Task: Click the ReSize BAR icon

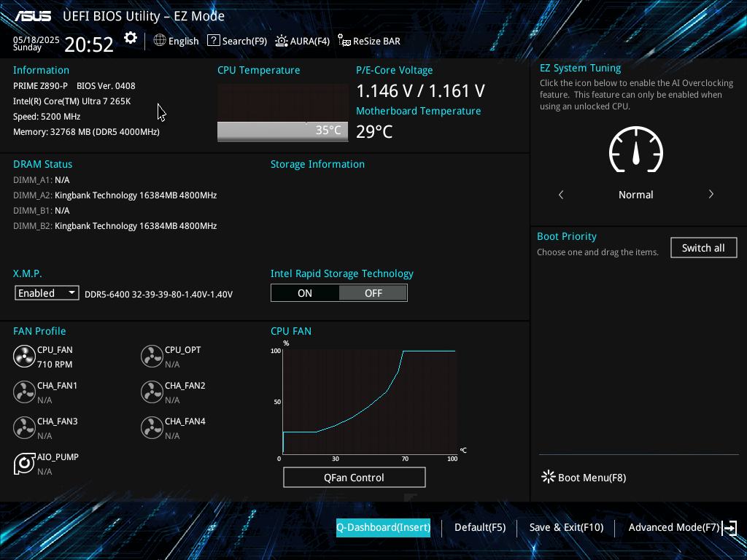Action: [x=344, y=41]
